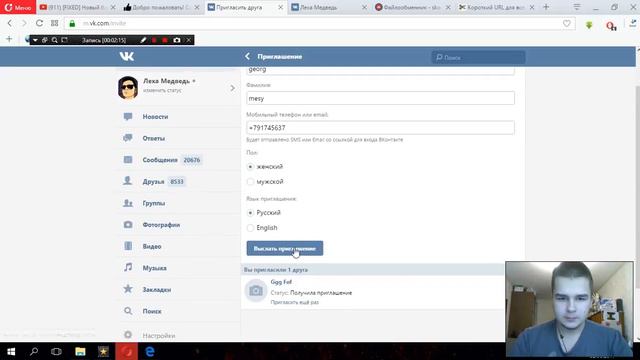Close the Пригласить друга tab
640x360 pixels.
(280, 7)
